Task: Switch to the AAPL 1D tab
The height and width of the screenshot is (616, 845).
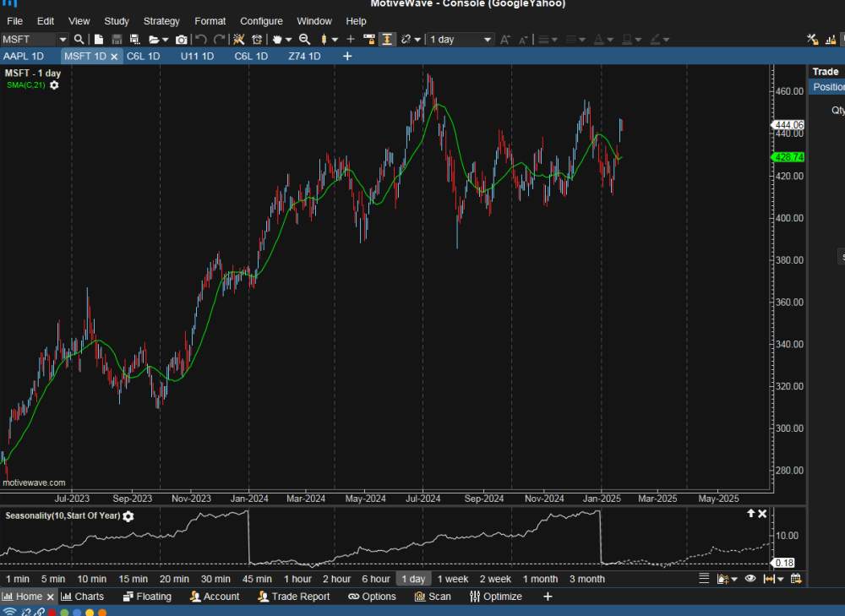Action: [24, 57]
